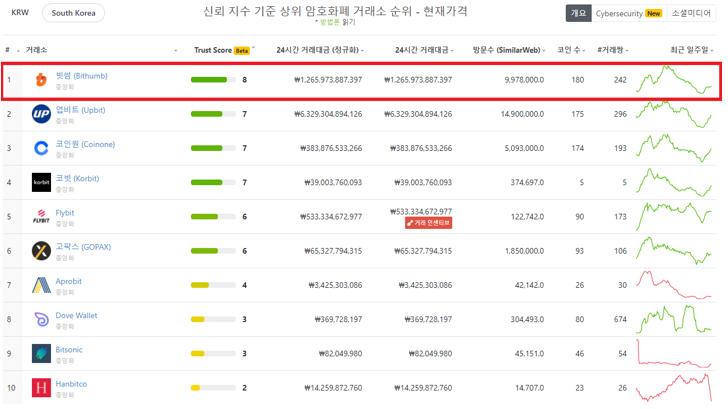Screen dimensions: 728x409
Task: Open the 방법론 methodology link
Action: coord(330,22)
